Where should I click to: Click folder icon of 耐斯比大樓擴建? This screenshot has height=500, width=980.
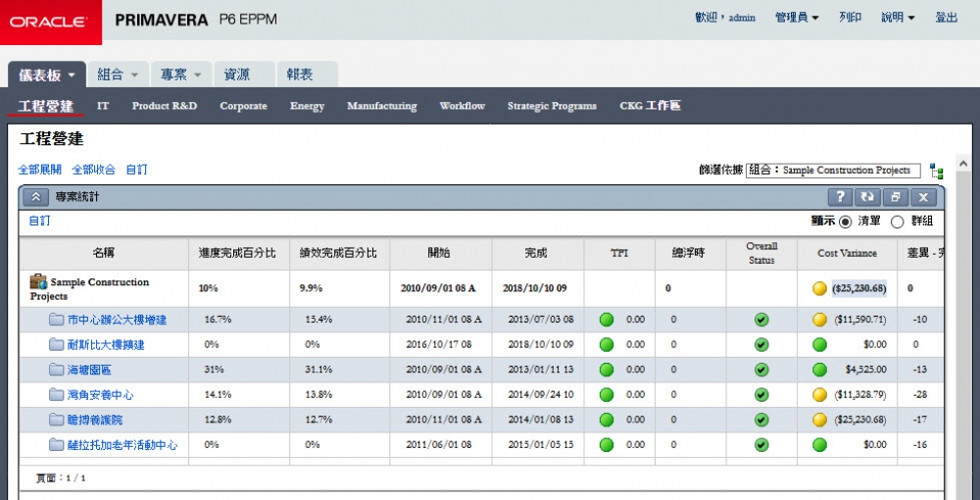click(56, 345)
